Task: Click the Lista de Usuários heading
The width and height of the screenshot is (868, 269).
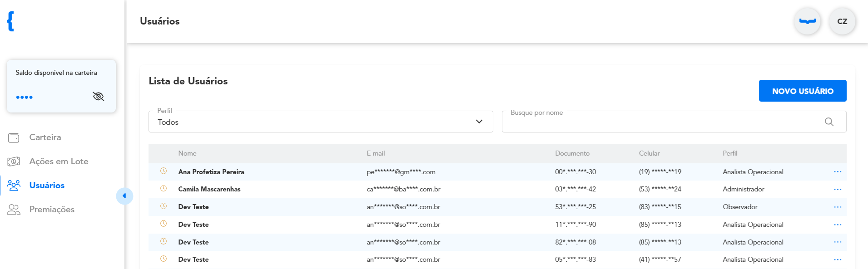Action: tap(188, 81)
